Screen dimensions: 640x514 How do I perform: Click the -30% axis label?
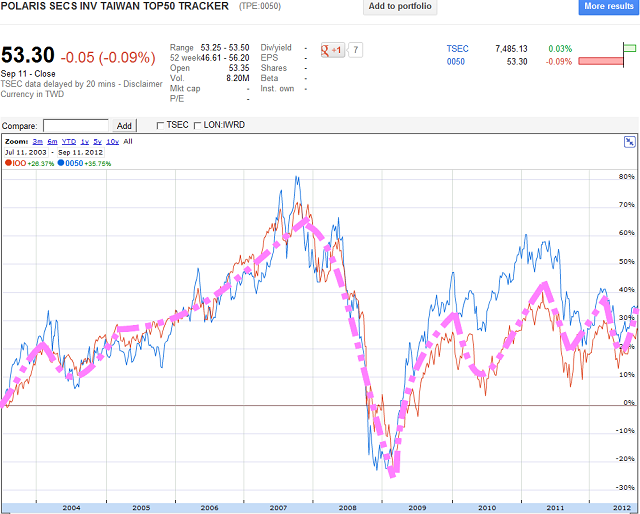click(625, 487)
